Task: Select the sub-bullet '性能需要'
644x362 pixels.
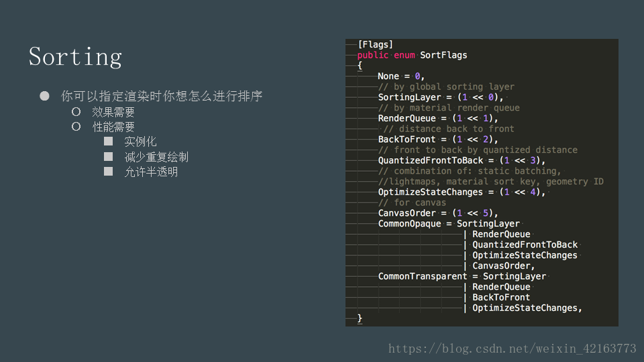Action: (113, 127)
